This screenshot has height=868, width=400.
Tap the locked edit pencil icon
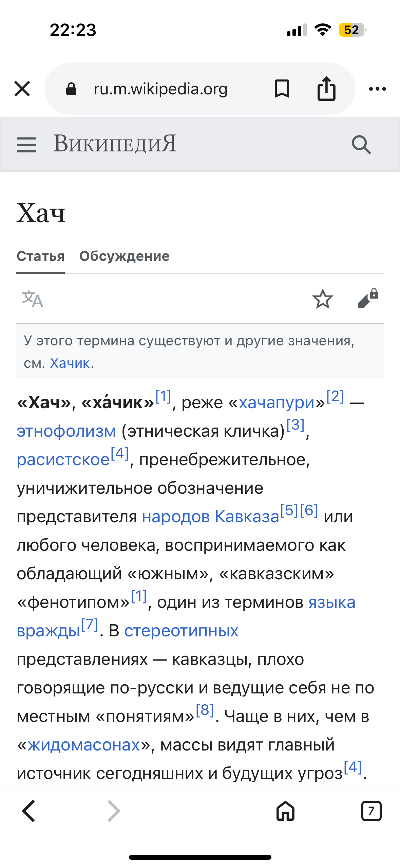click(368, 299)
